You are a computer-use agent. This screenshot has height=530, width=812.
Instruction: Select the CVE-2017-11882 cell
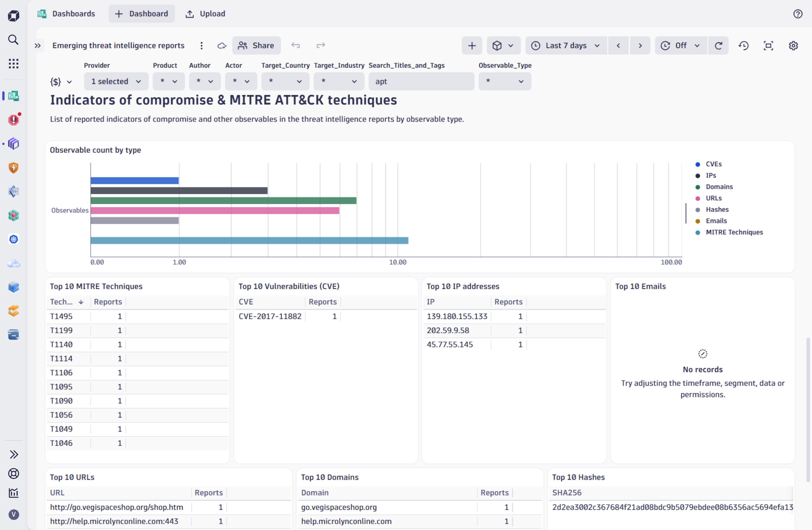(270, 316)
